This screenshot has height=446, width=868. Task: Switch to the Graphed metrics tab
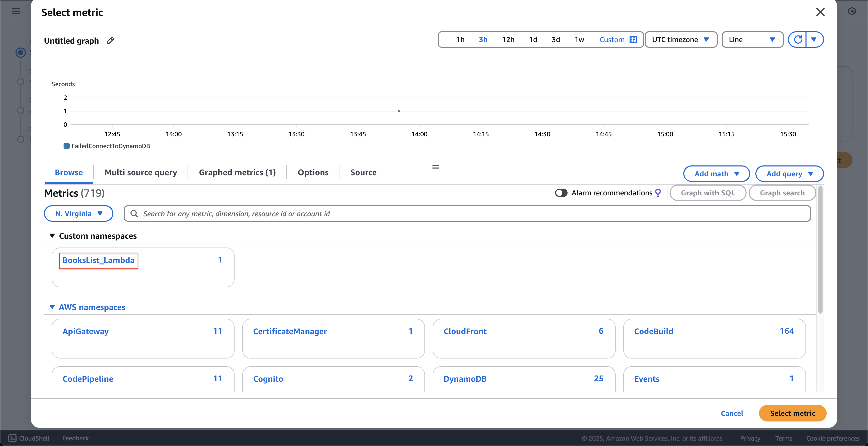pyautogui.click(x=237, y=172)
